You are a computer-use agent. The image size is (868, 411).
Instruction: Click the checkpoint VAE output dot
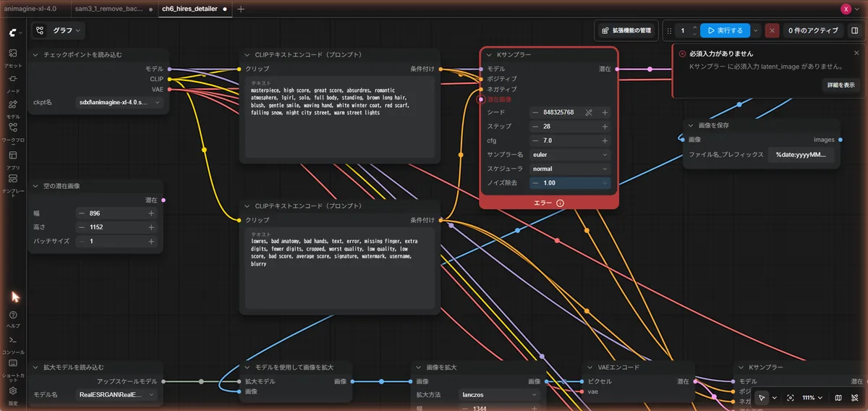(x=169, y=89)
